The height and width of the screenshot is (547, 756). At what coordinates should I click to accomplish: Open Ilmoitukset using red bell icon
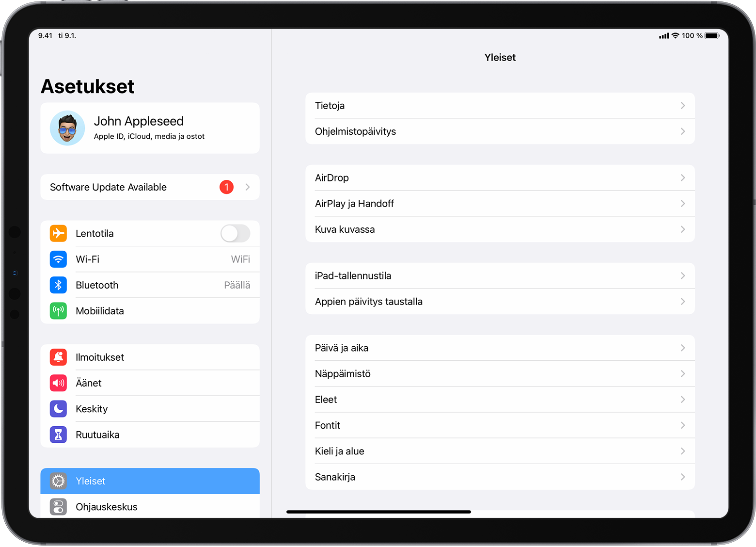pyautogui.click(x=58, y=357)
